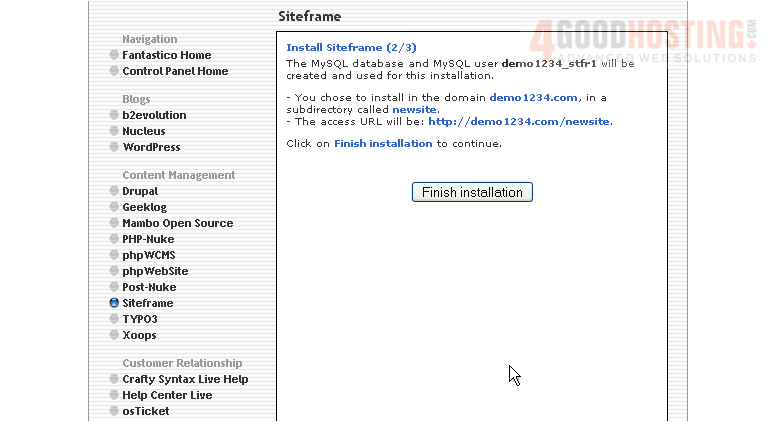
Task: Open b2evolution in the Blogs section
Action: pos(154,115)
